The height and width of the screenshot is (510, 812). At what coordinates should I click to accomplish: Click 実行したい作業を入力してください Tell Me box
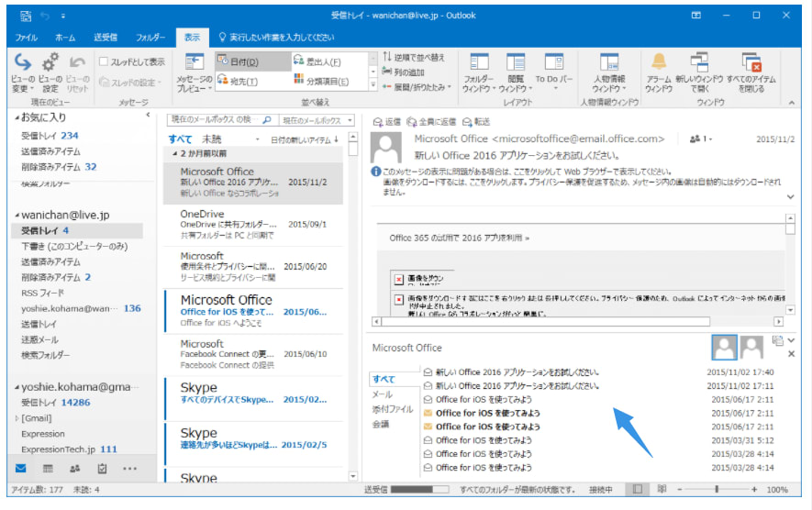click(276, 38)
